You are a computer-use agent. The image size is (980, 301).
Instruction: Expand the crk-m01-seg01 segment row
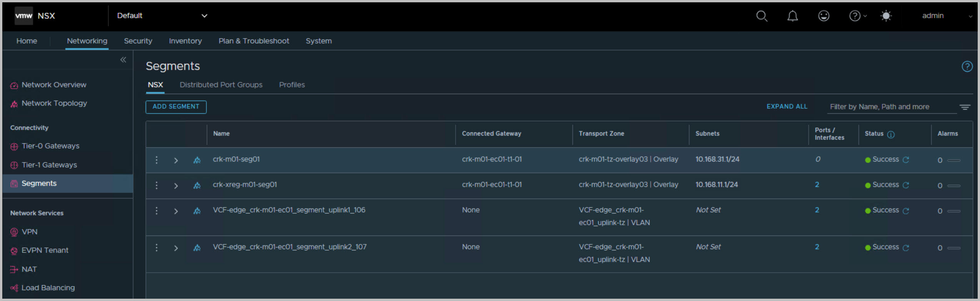(x=176, y=160)
